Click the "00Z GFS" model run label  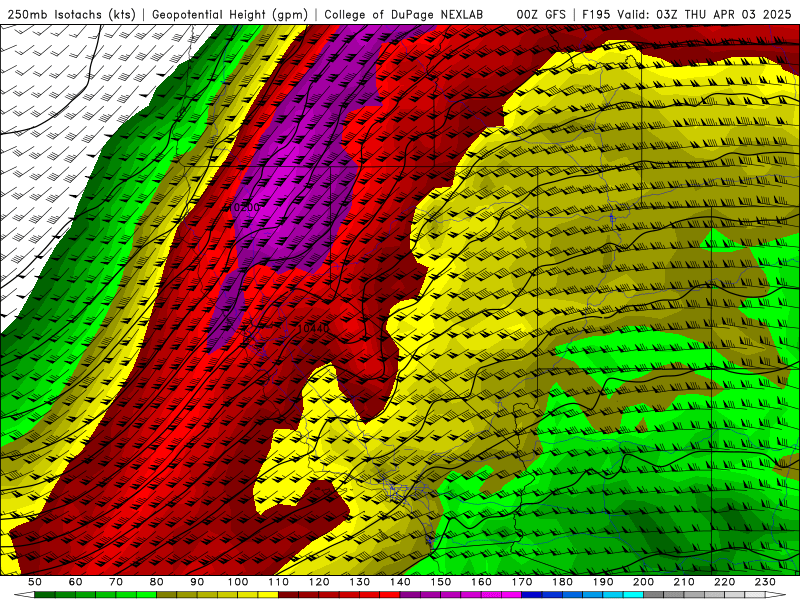coord(541,14)
